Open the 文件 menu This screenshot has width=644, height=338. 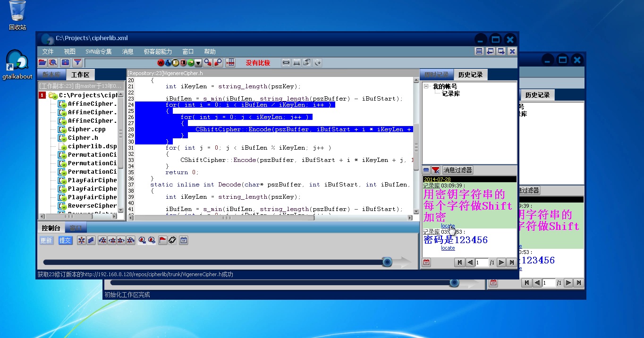click(48, 51)
